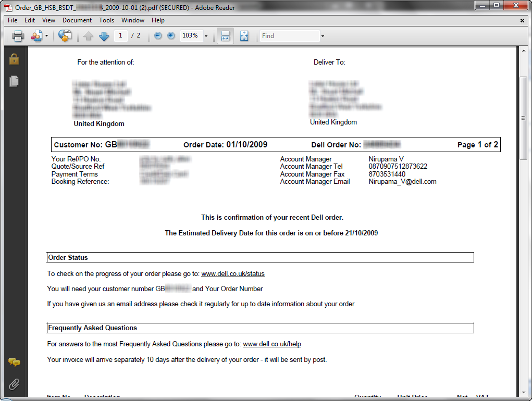The height and width of the screenshot is (401, 532).
Task: Click the Print icon in the toolbar
Action: coord(18,35)
